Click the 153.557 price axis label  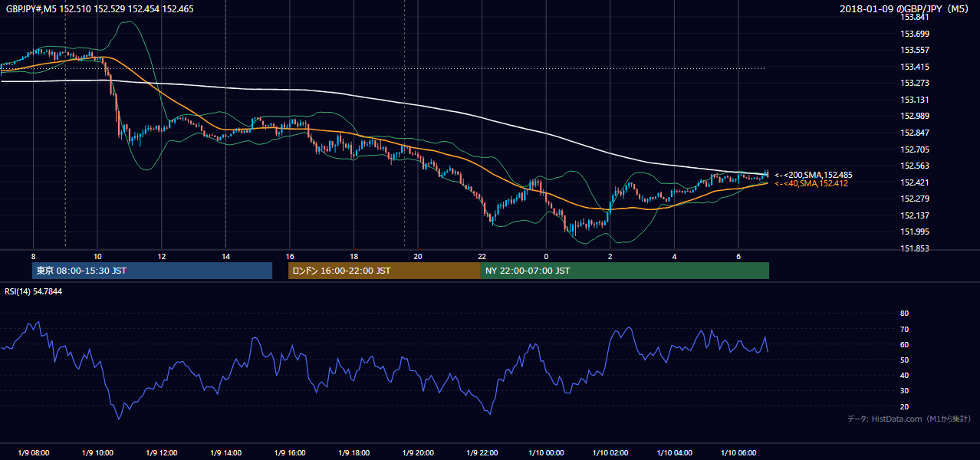pos(914,50)
